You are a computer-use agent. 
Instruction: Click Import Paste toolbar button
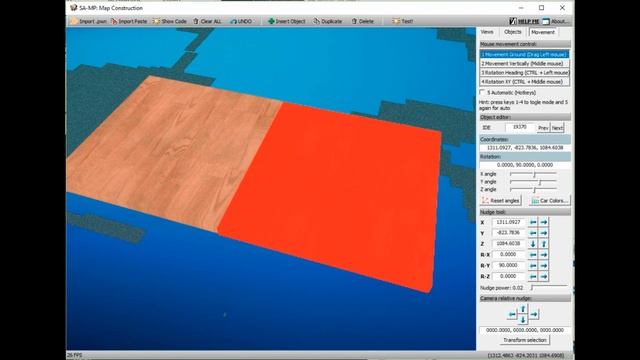[x=129, y=21]
